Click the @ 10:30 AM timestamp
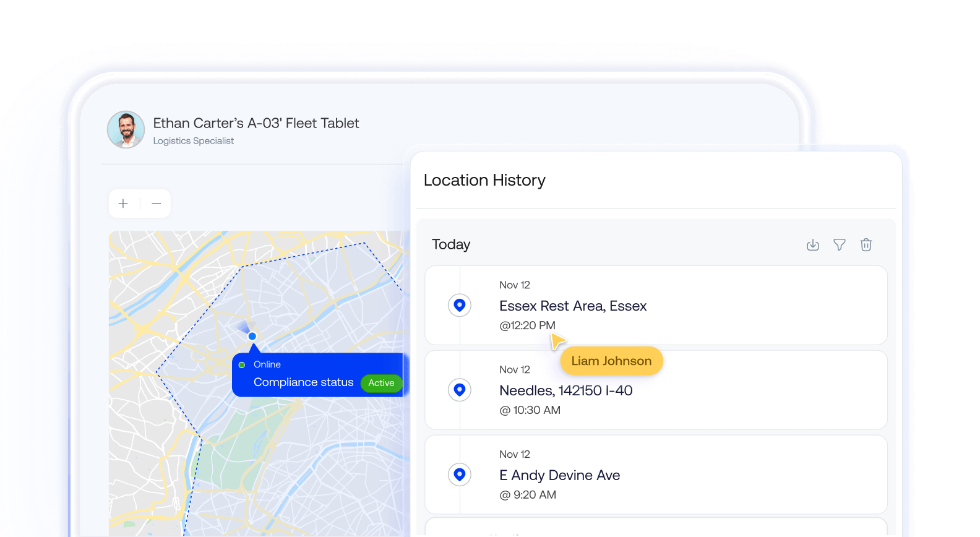The height and width of the screenshot is (537, 980). point(530,410)
